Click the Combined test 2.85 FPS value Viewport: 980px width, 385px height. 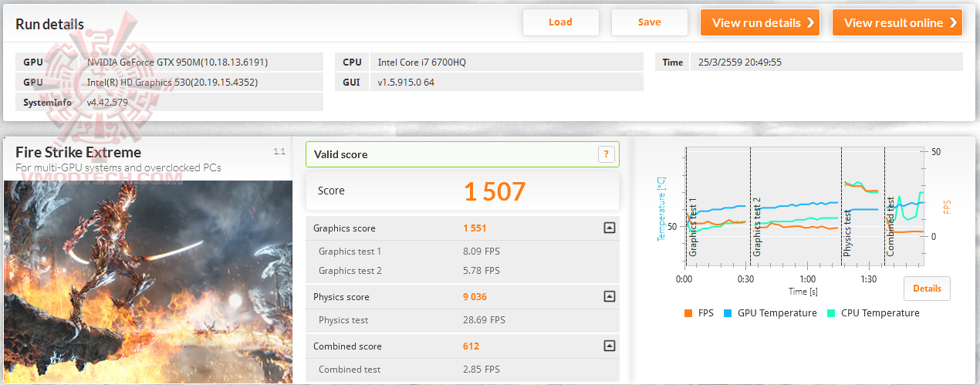482,370
